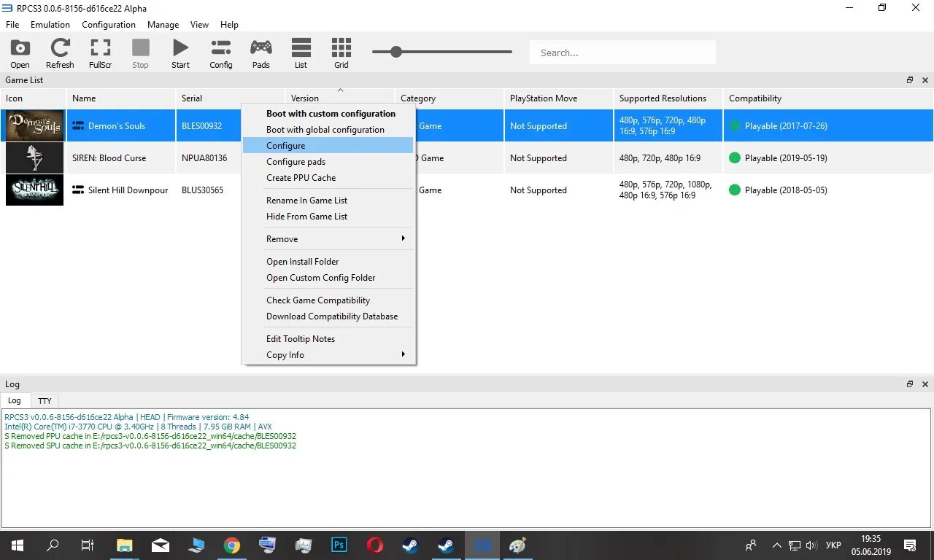Open the Manage menu
The height and width of the screenshot is (560, 934).
pos(163,24)
